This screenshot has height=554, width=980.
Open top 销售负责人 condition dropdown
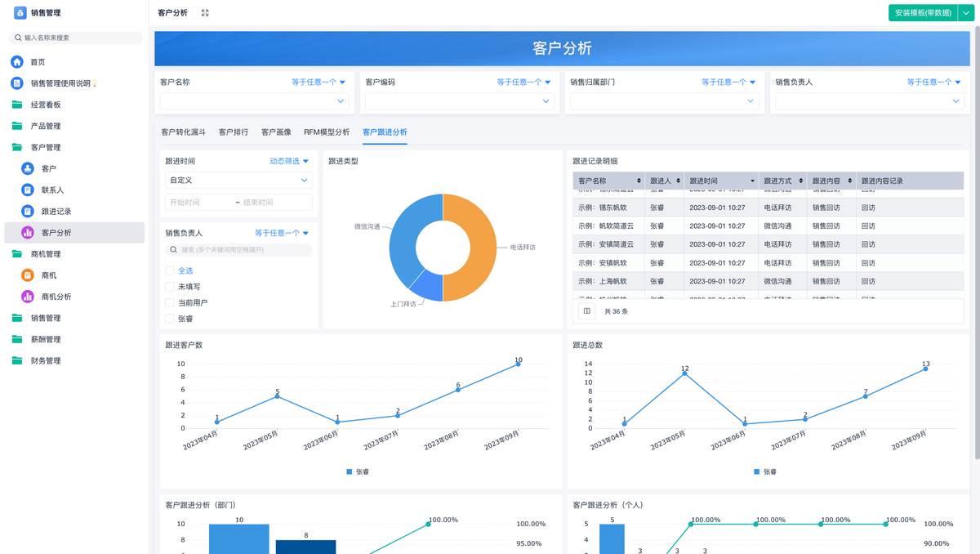coord(933,82)
